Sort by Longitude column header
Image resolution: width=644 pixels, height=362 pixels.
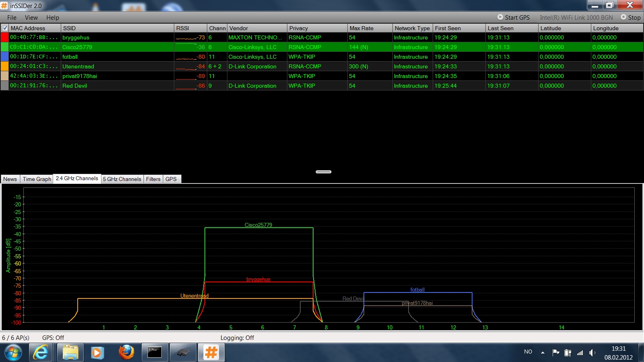coord(617,28)
